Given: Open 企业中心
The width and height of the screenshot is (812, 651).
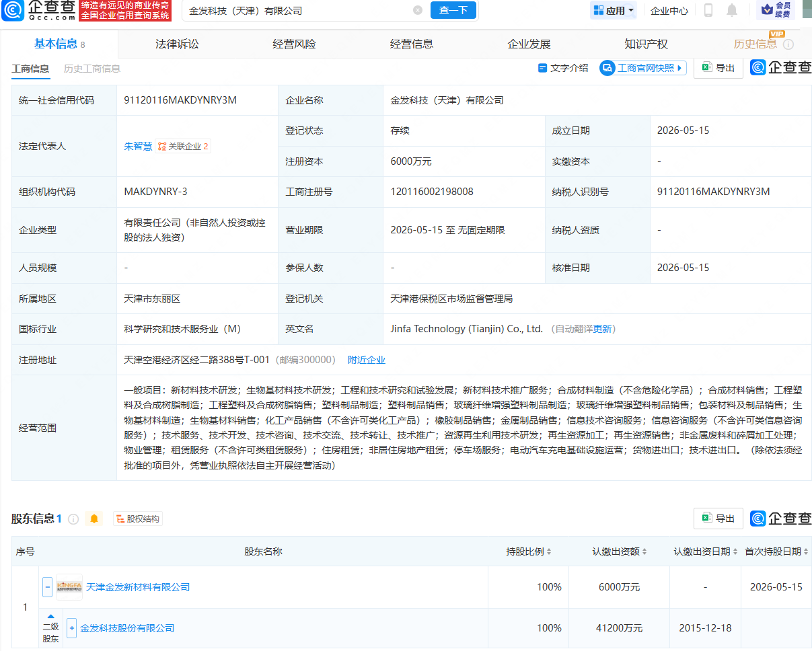Looking at the screenshot, I should pos(669,11).
